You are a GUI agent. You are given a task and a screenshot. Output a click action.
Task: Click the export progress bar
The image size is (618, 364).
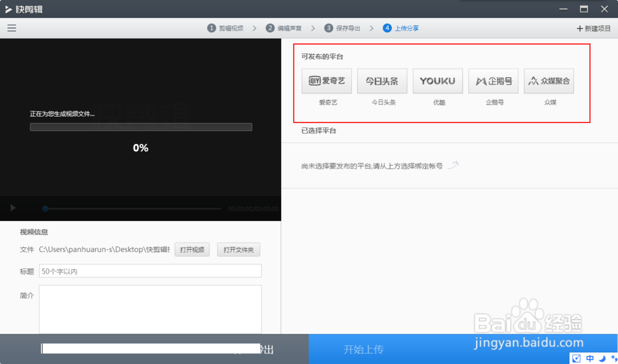[x=141, y=127]
